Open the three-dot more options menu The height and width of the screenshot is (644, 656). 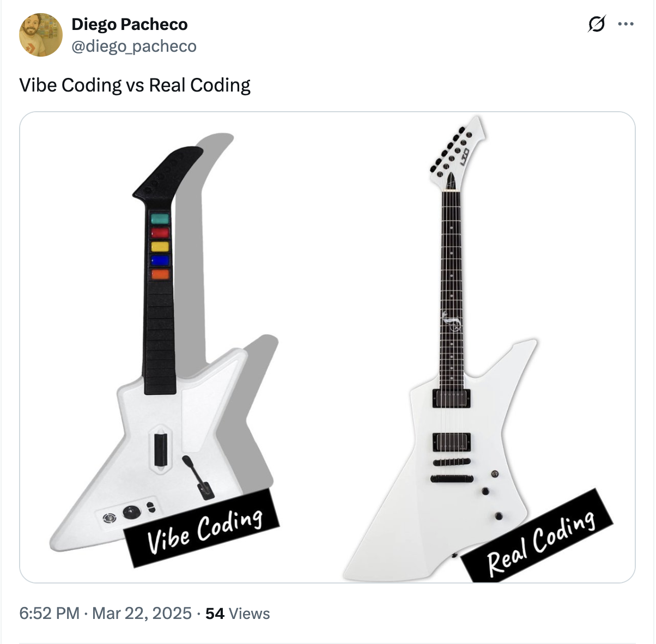(x=625, y=25)
